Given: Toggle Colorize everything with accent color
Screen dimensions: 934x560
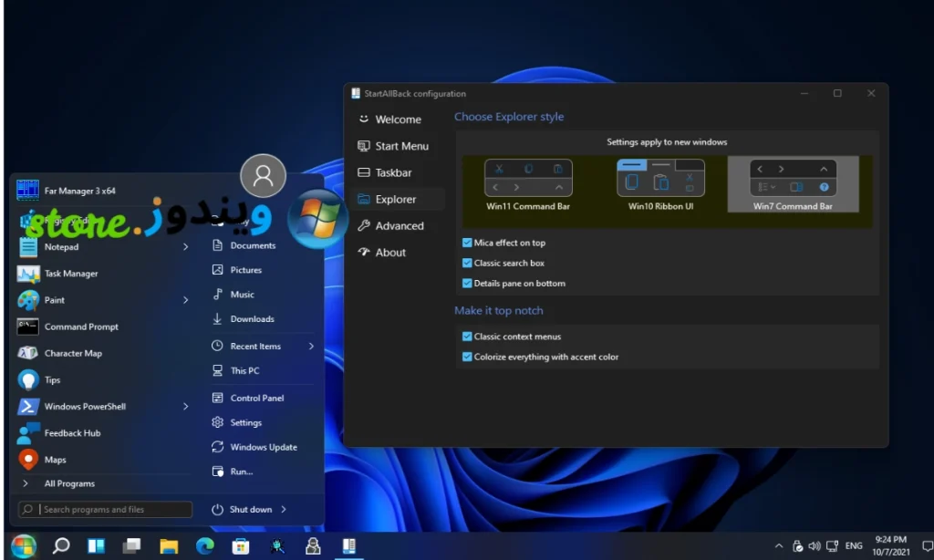Looking at the screenshot, I should (x=468, y=357).
